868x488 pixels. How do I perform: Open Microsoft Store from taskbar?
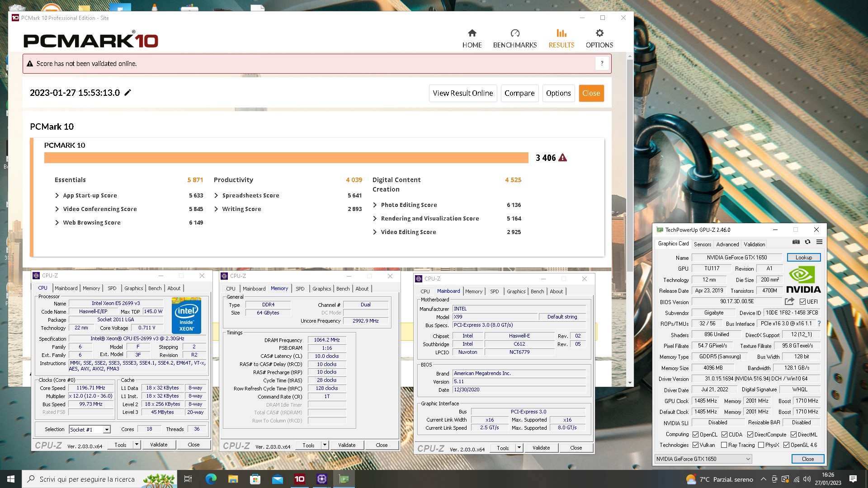pyautogui.click(x=255, y=479)
